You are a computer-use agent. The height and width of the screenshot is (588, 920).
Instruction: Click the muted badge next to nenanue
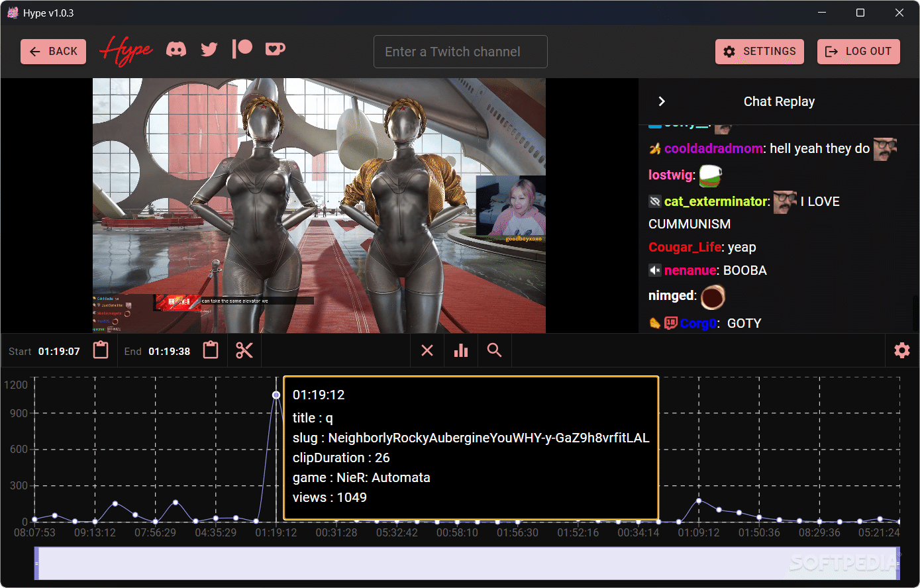coord(655,270)
